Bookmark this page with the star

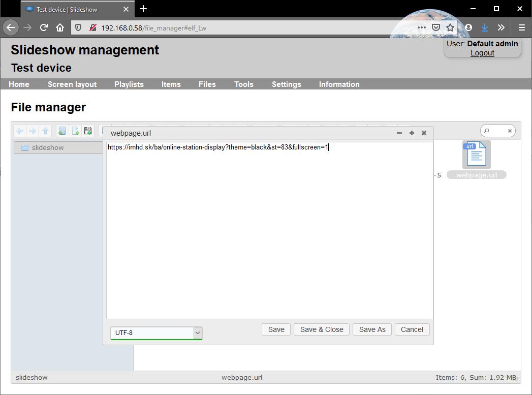click(x=450, y=27)
